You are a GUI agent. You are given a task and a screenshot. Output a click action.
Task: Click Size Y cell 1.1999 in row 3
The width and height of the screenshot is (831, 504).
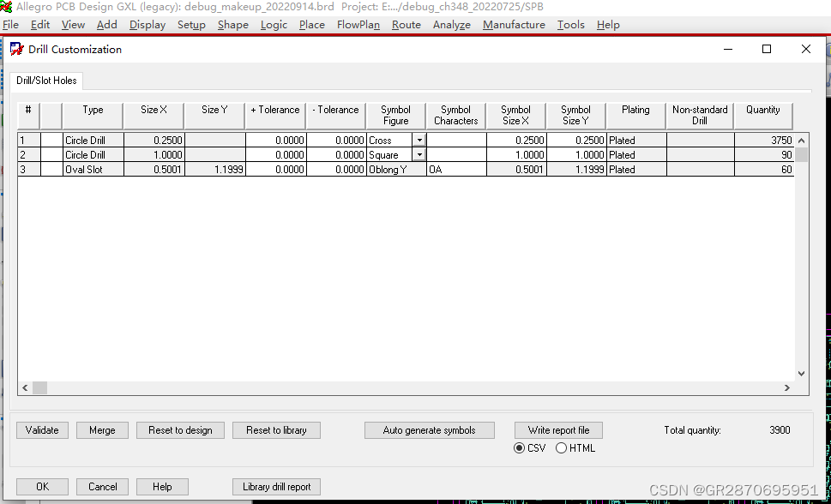(215, 170)
